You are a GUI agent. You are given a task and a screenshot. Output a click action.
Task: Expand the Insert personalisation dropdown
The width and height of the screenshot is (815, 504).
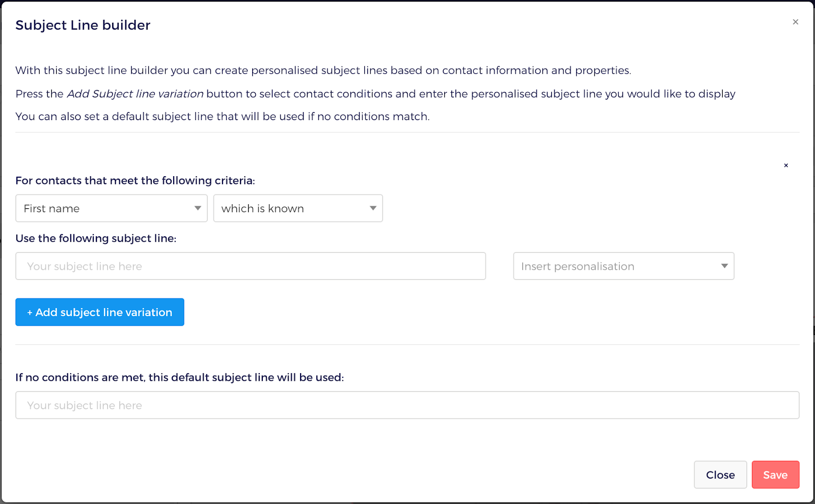pyautogui.click(x=623, y=266)
